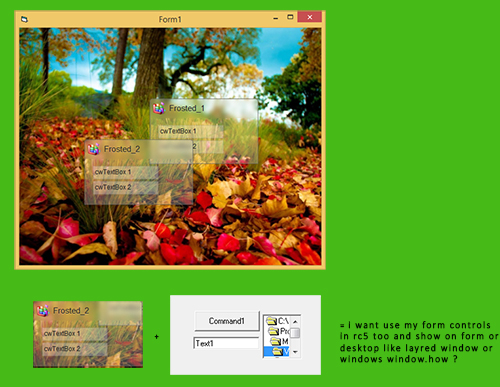Select the 'M' folder in directory list
This screenshot has width=500, height=387.
click(x=279, y=341)
